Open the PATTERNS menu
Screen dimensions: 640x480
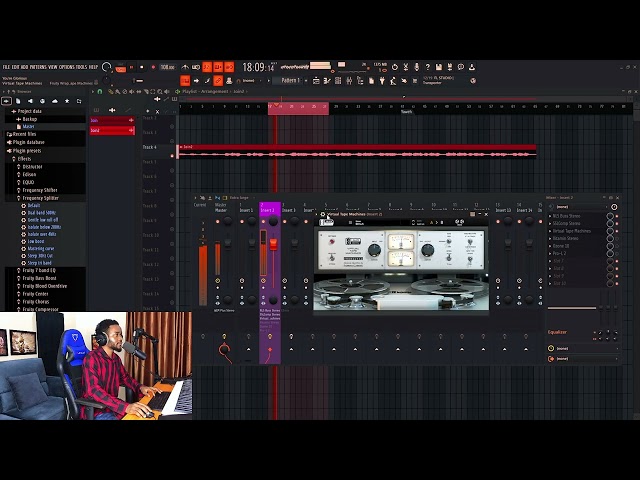tap(38, 67)
